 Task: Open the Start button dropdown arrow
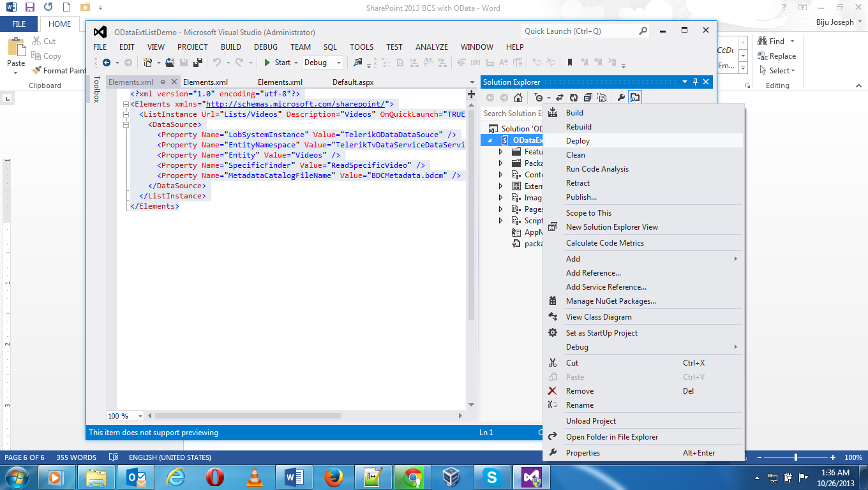[296, 63]
